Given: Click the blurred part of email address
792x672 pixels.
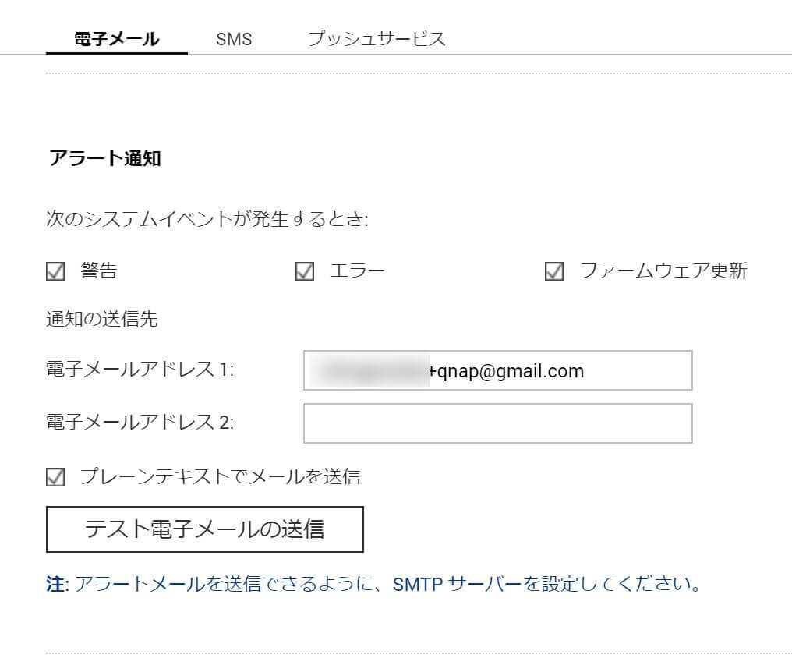Looking at the screenshot, I should 369,370.
